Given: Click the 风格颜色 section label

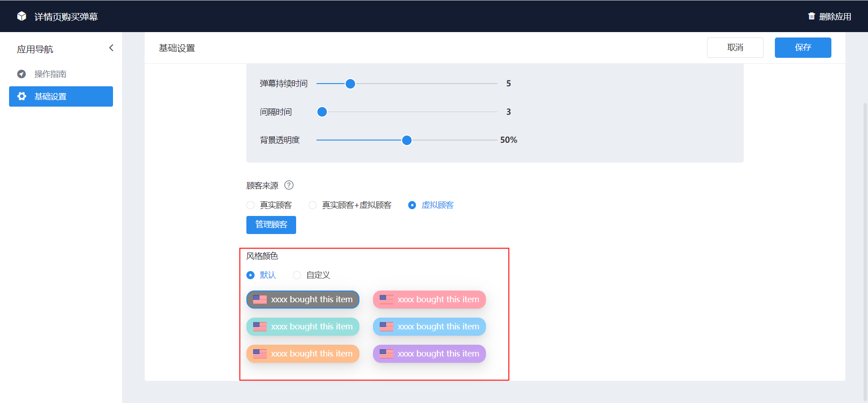Looking at the screenshot, I should tap(262, 256).
